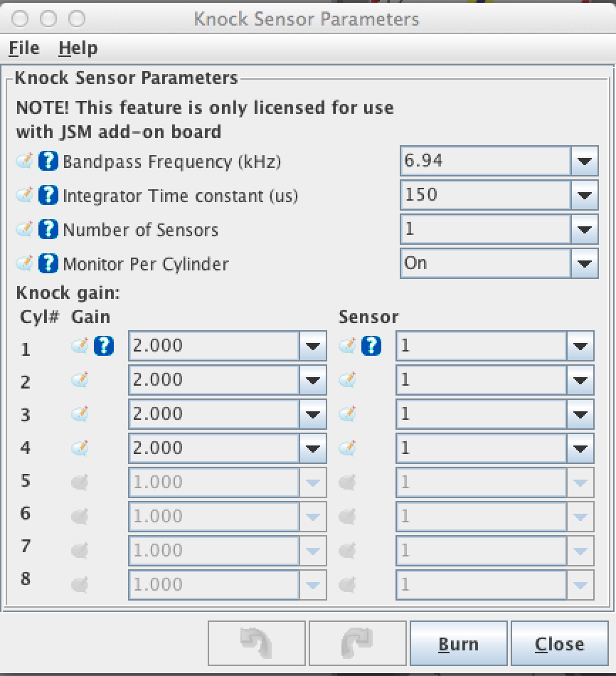616x676 pixels.
Task: Open the Monitor Per Cylinder On dropdown
Action: 584,263
